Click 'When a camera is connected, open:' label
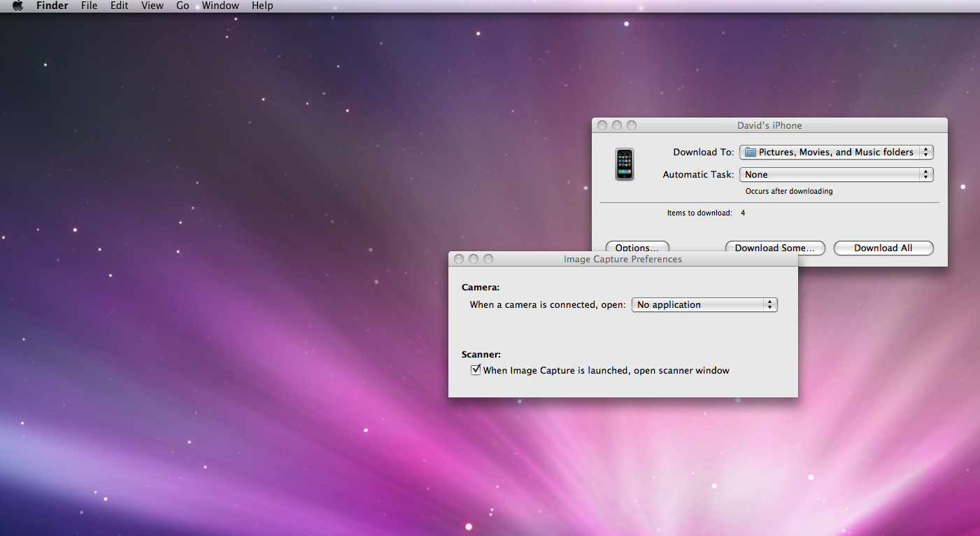The height and width of the screenshot is (536, 980). [x=548, y=304]
